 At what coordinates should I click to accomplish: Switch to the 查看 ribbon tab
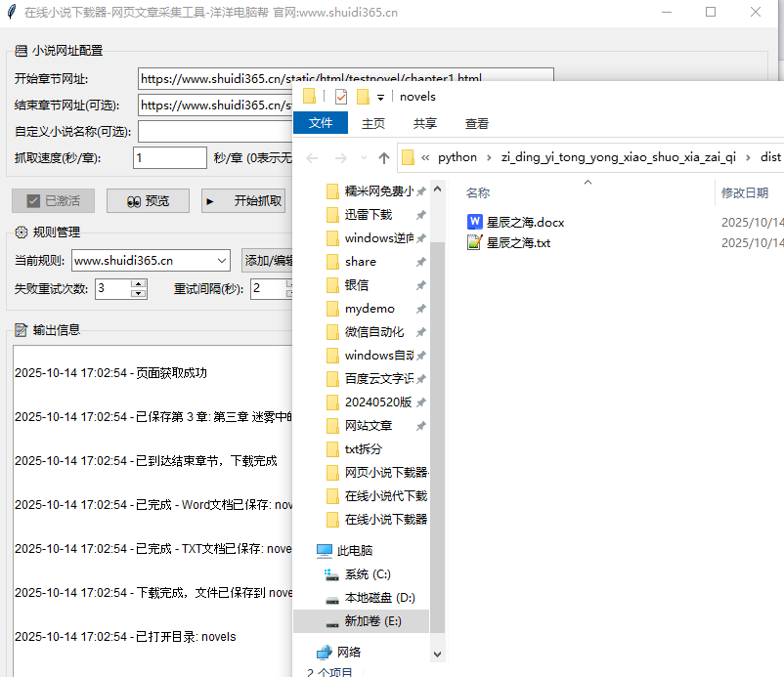click(x=477, y=123)
